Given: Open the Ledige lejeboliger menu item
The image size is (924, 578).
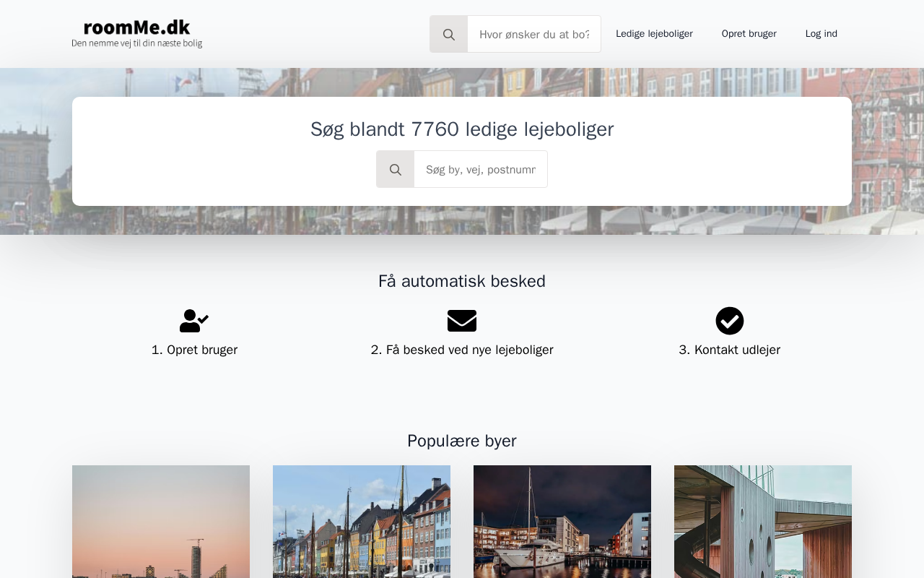Looking at the screenshot, I should [654, 34].
